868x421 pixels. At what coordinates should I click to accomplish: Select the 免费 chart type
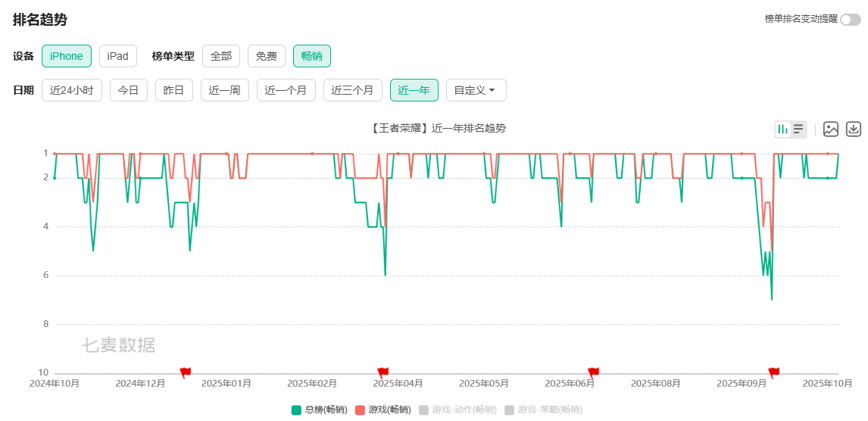tap(267, 56)
